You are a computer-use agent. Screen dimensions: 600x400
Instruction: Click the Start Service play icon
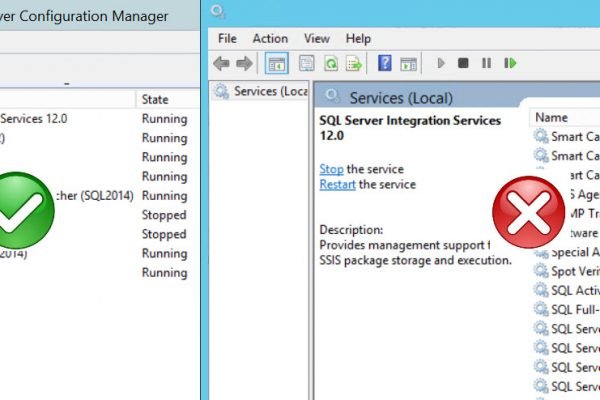tap(440, 64)
